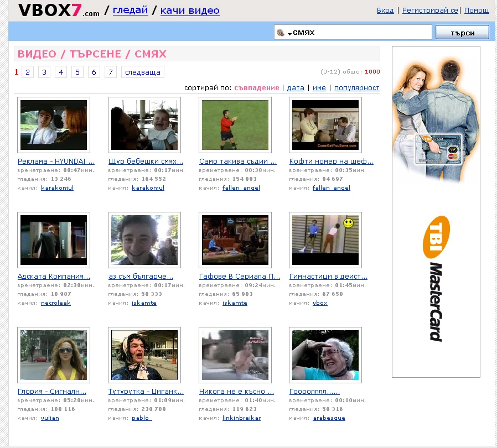Sort results by "име"
Image resolution: width=497 pixels, height=448 pixels.
pyautogui.click(x=319, y=88)
